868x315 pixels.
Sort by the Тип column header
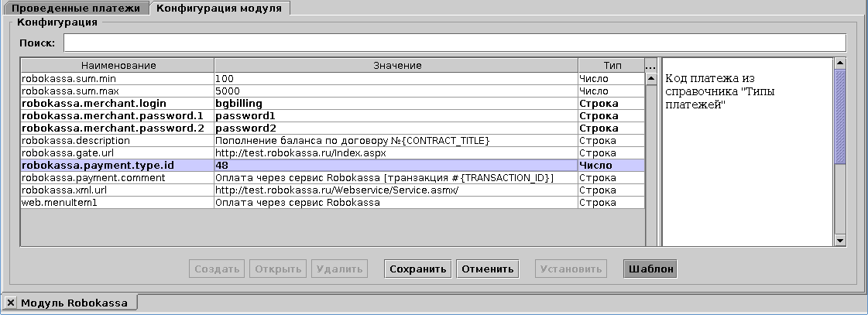pos(612,66)
